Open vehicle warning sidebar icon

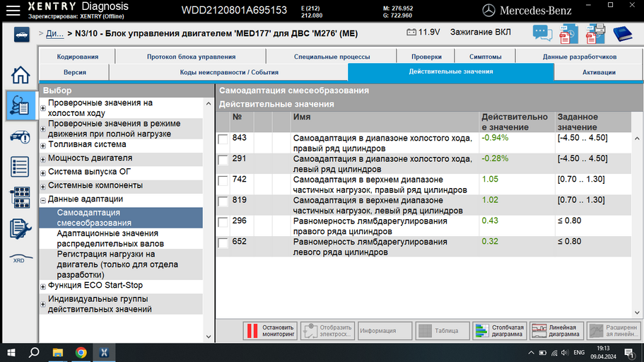point(21,137)
